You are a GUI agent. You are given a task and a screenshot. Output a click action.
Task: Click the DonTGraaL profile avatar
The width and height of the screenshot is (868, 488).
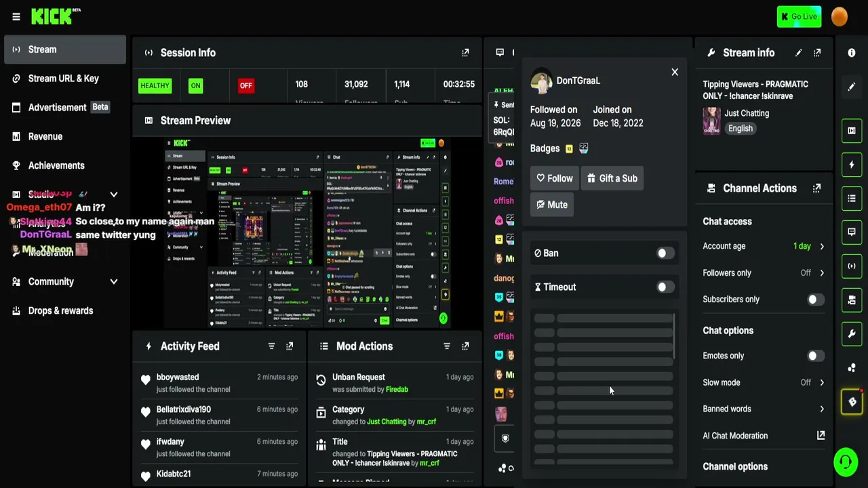(541, 81)
